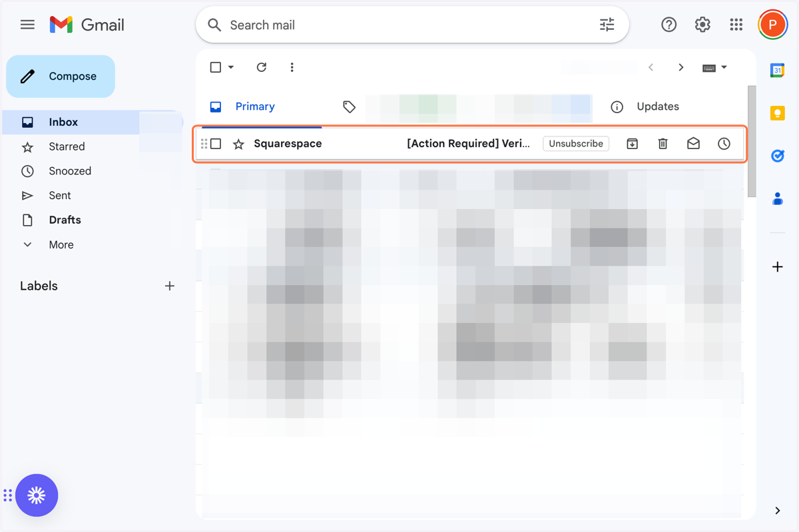
Task: Open the [Action Required] subject line
Action: (469, 144)
